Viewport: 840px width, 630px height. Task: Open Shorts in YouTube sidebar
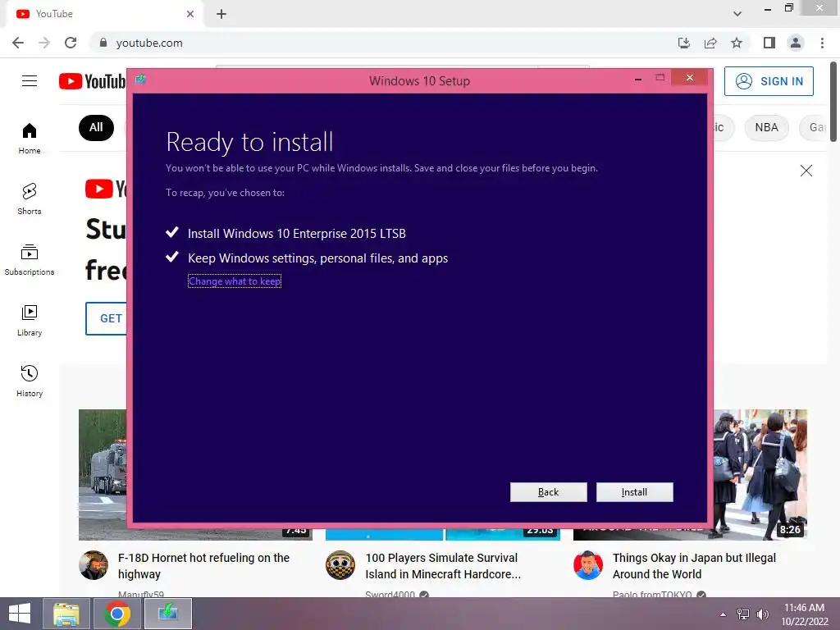[x=30, y=199]
